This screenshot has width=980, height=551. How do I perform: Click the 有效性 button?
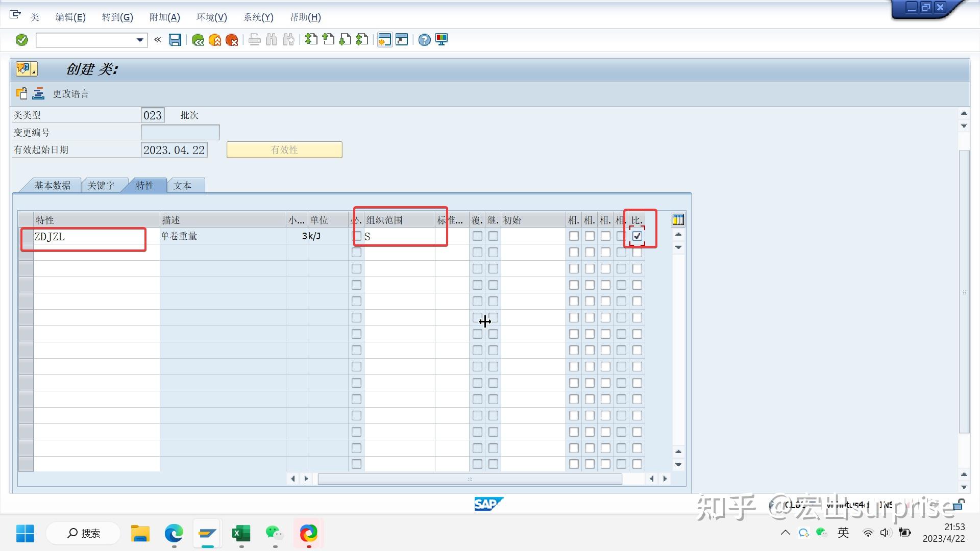click(x=284, y=150)
